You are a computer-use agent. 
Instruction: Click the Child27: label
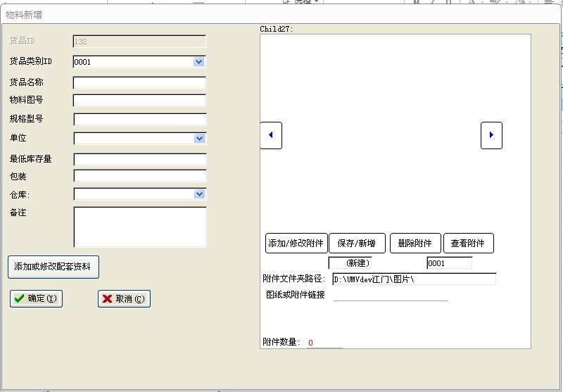pos(276,29)
